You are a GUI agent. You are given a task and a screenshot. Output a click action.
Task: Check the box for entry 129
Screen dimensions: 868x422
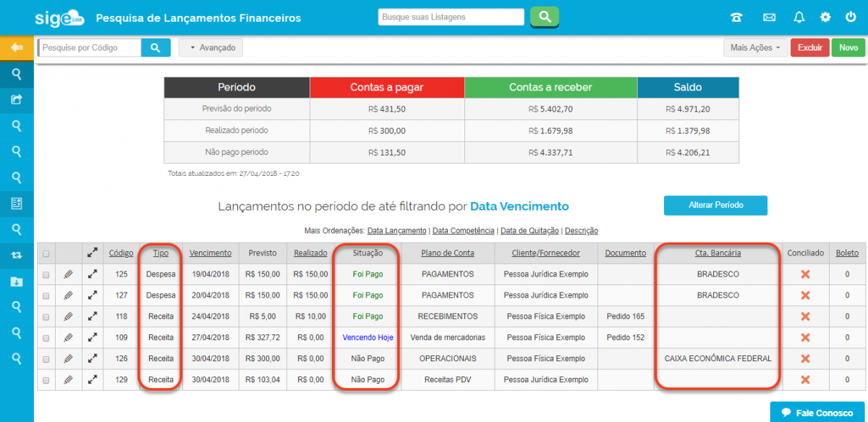point(46,380)
